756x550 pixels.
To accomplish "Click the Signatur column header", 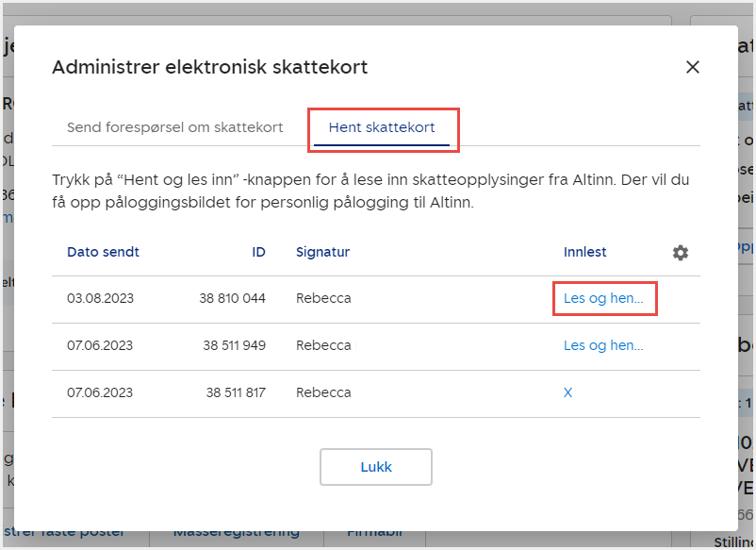I will (x=322, y=252).
